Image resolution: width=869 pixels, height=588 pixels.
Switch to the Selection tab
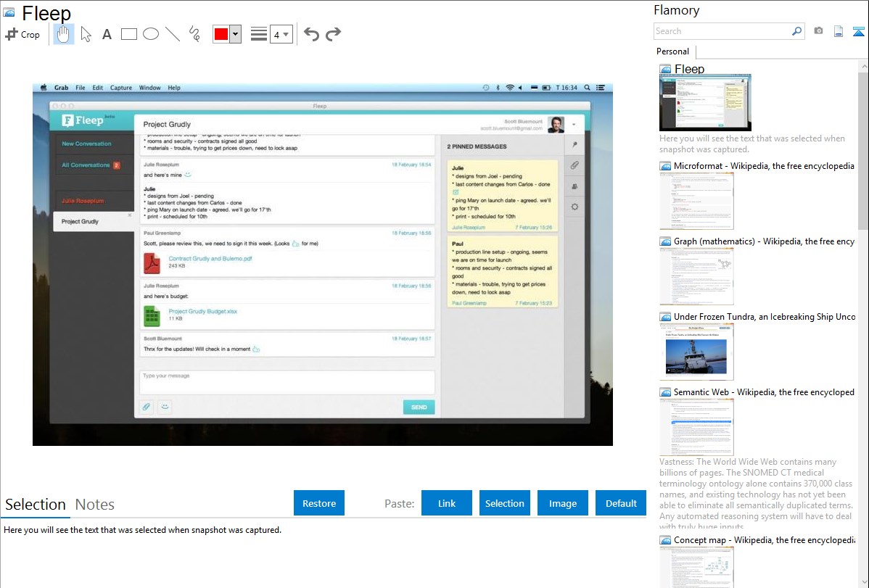pos(36,505)
